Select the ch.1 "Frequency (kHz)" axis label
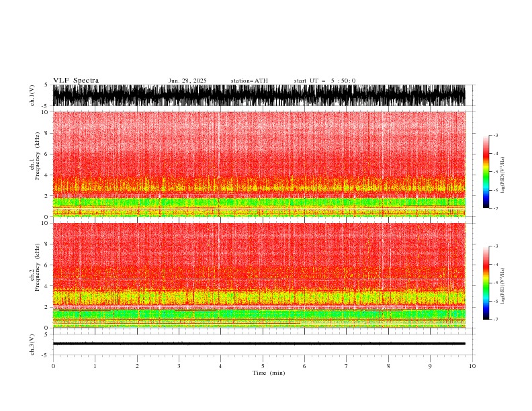Viewport: 532px width, 411px height. click(38, 156)
